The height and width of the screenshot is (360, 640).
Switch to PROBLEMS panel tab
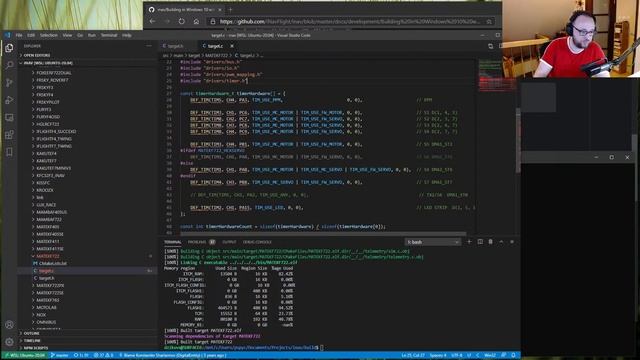(197, 242)
